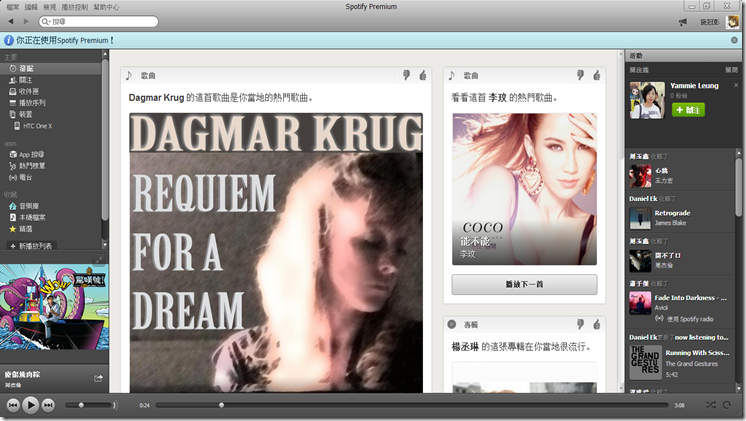Screen dimensions: 746x421
Task: Open Daniel Ek's profile above Retrograde
Action: [643, 199]
